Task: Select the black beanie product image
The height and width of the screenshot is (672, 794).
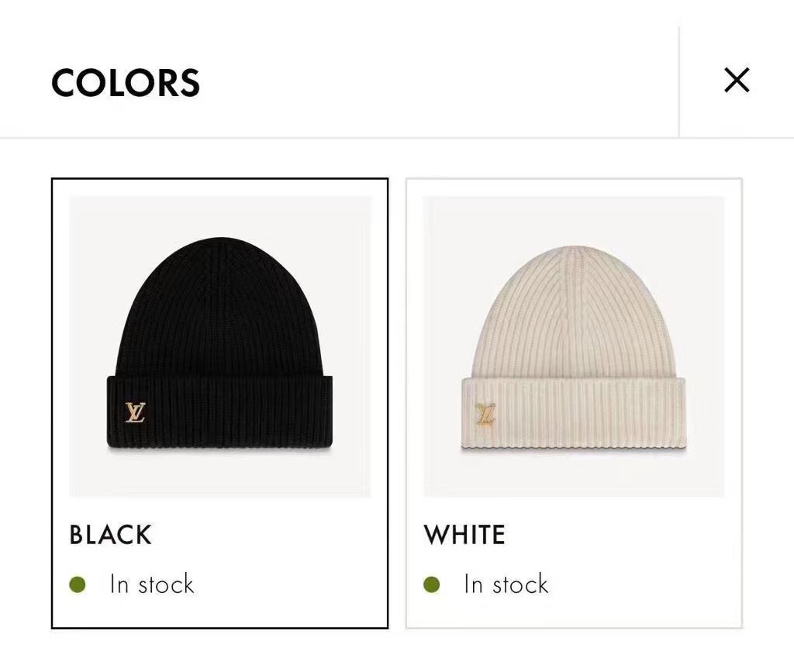Action: point(220,346)
